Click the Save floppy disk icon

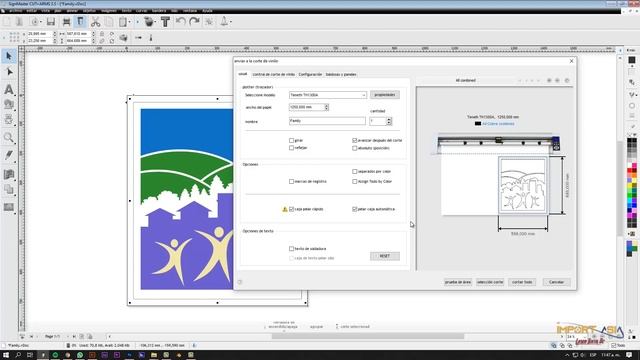click(x=51, y=22)
